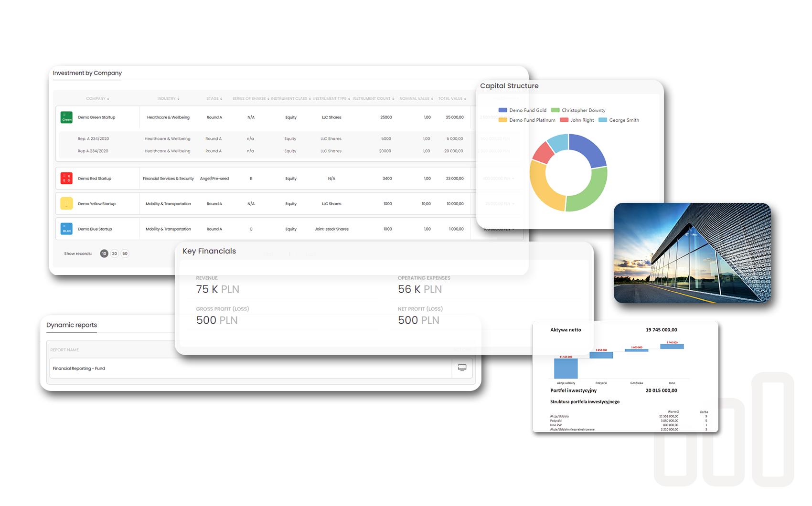Select the Investment by Company tab heading
The width and height of the screenshot is (812, 506).
[x=87, y=73]
